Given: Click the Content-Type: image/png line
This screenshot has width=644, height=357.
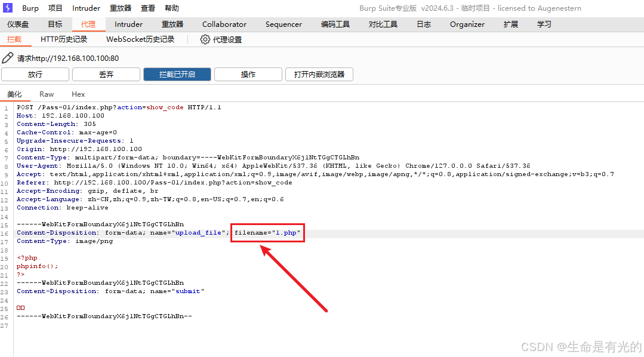Looking at the screenshot, I should pos(64,241).
